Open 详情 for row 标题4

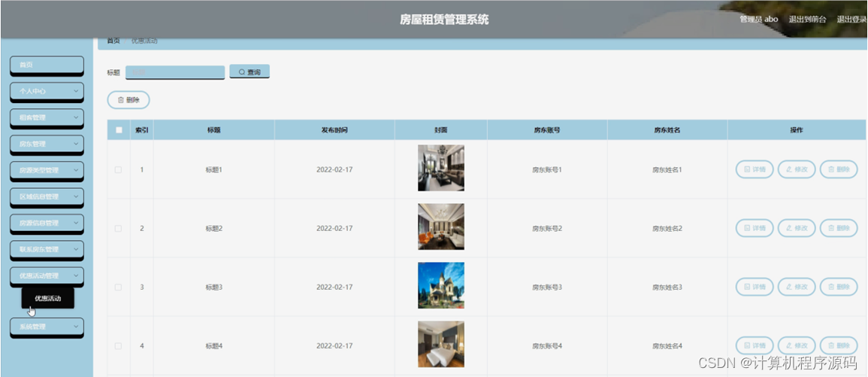click(755, 346)
